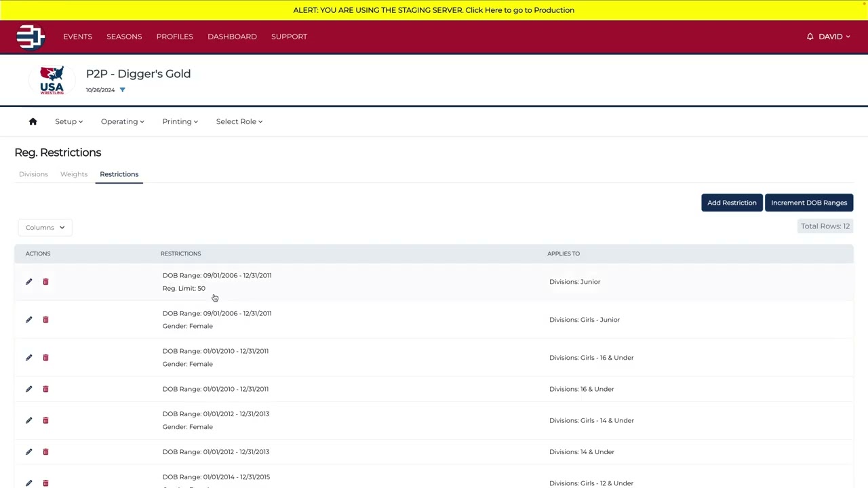This screenshot has width=868, height=488.
Task: Click the Total Rows: 12 indicator
Action: click(825, 226)
